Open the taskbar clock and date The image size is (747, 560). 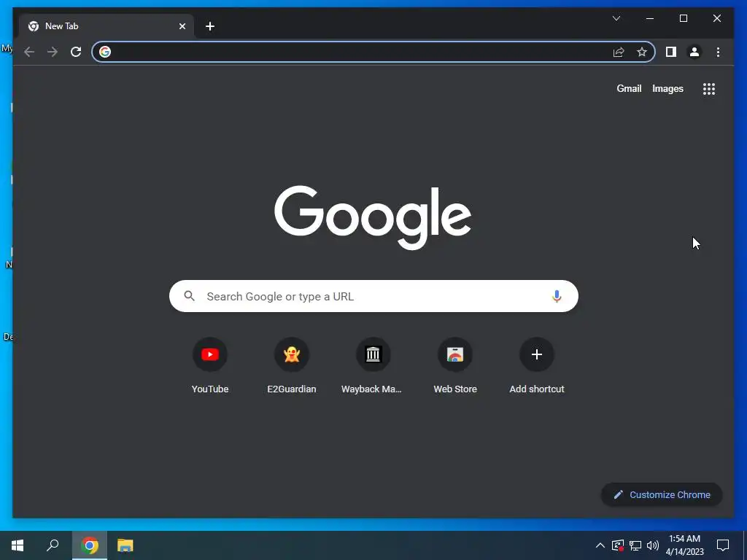click(684, 545)
